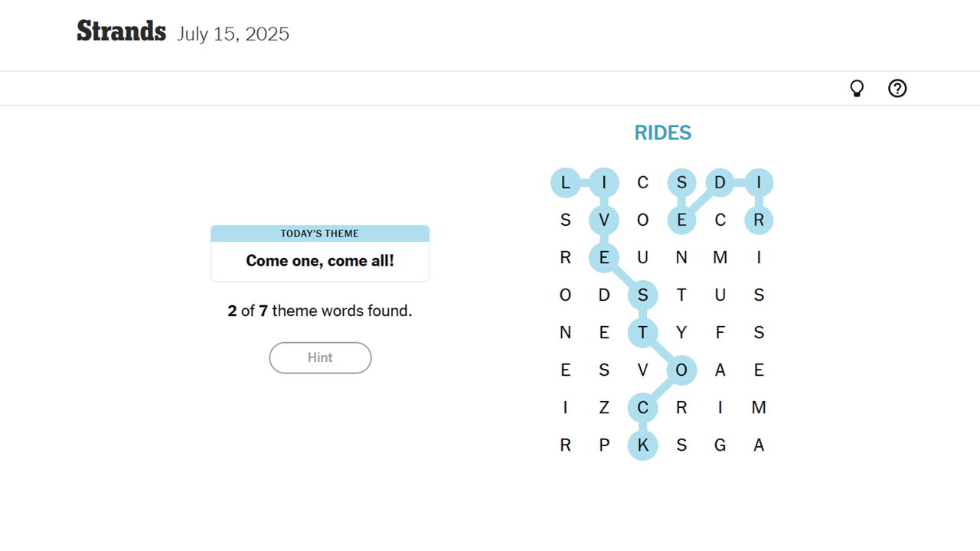Select letter F in the grid
The height and width of the screenshot is (551, 980).
pyautogui.click(x=720, y=333)
